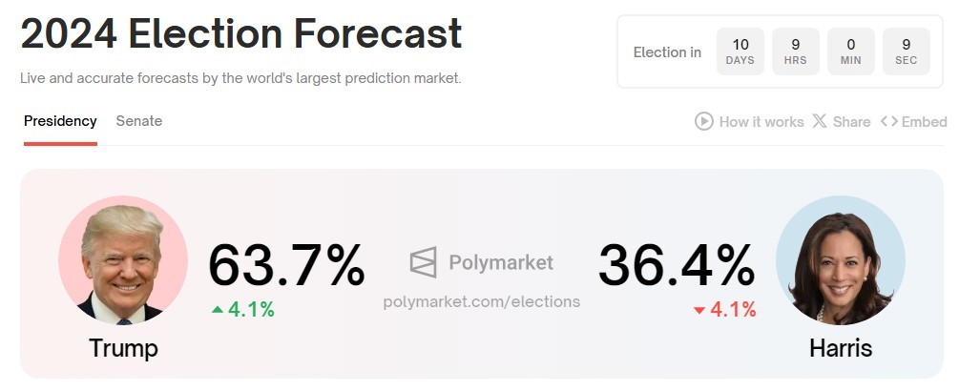Click the Embed text button
Viewport: 980px width, 391px height.
click(924, 121)
